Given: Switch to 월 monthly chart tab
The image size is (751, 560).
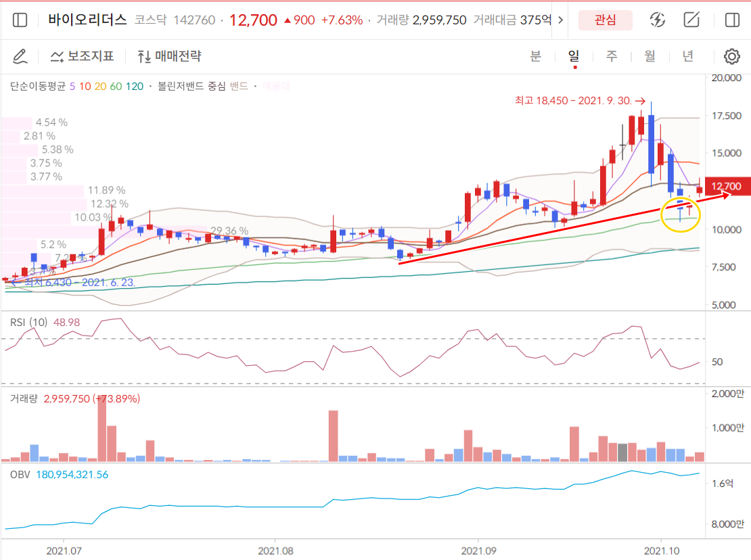Looking at the screenshot, I should point(650,56).
